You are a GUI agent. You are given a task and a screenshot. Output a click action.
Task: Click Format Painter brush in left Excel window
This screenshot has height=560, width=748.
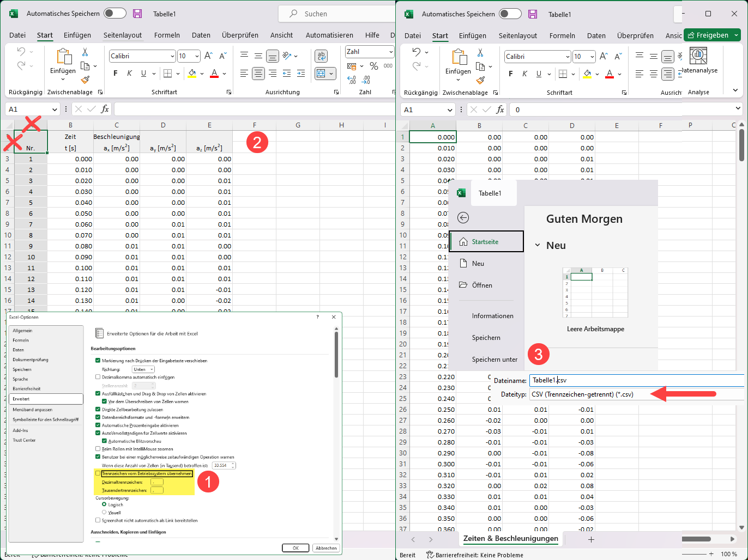coord(85,80)
